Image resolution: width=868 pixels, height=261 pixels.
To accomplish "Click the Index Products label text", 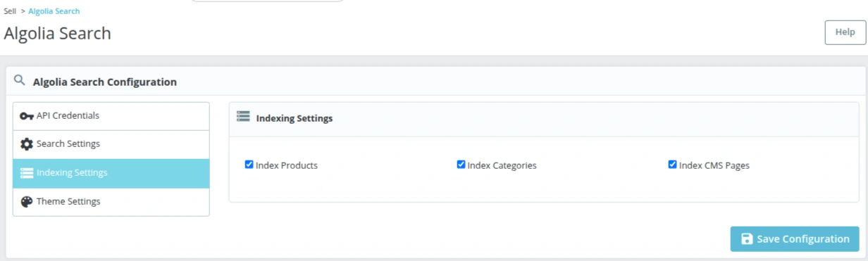I will point(287,166).
